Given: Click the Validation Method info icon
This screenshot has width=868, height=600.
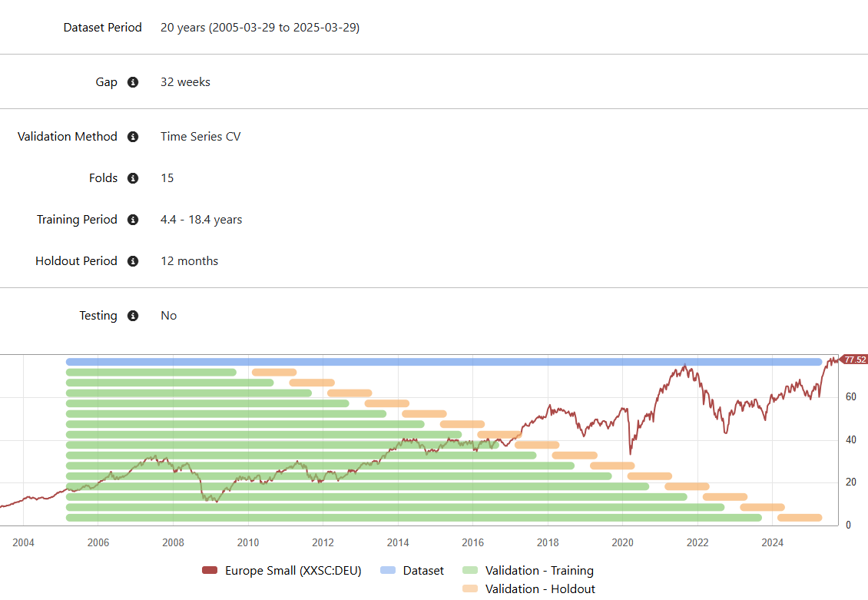Looking at the screenshot, I should (133, 137).
